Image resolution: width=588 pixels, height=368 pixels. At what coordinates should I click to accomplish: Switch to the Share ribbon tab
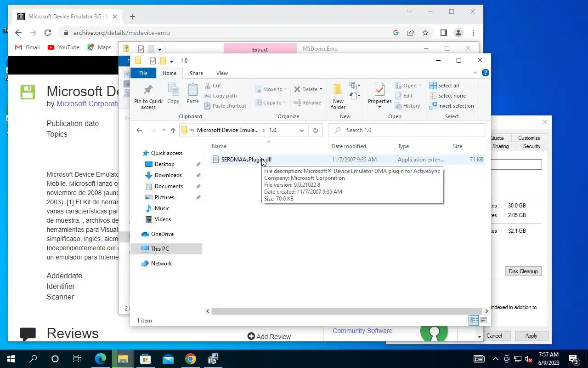(x=196, y=73)
